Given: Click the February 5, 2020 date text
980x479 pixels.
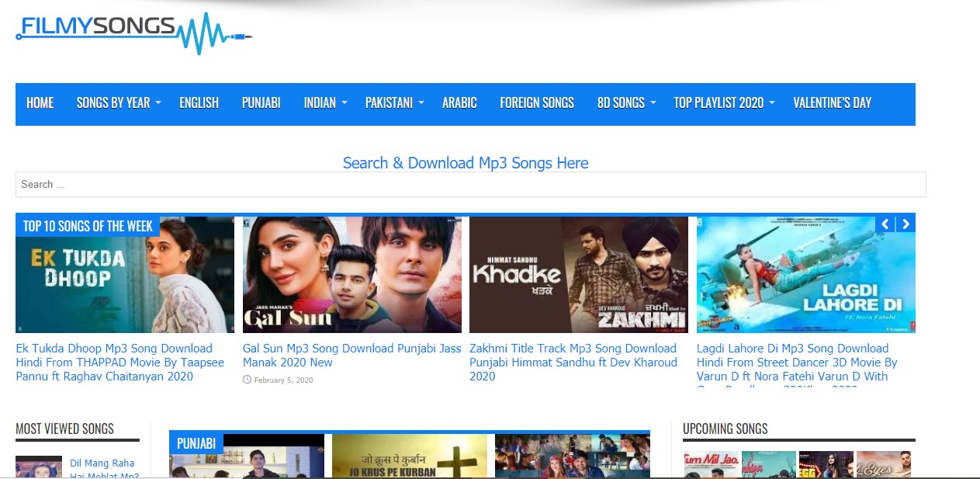Looking at the screenshot, I should click(x=283, y=380).
